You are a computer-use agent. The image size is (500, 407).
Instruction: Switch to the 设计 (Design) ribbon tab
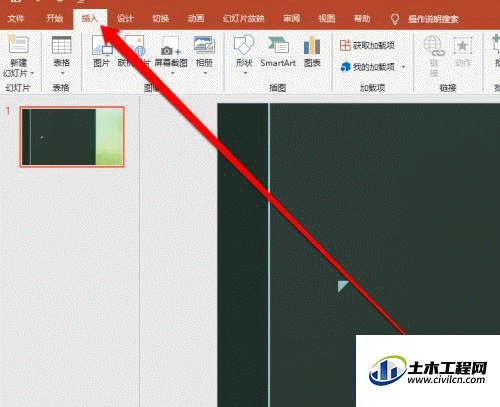(x=125, y=18)
